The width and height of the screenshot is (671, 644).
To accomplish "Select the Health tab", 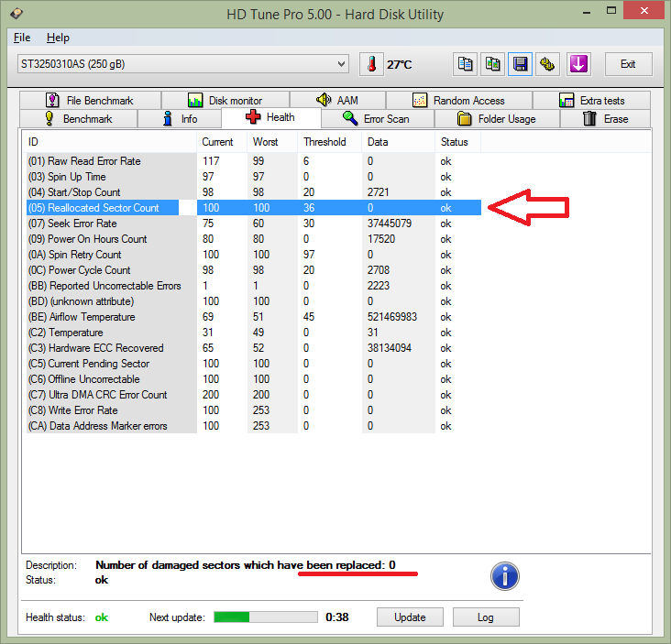I will coord(271,117).
